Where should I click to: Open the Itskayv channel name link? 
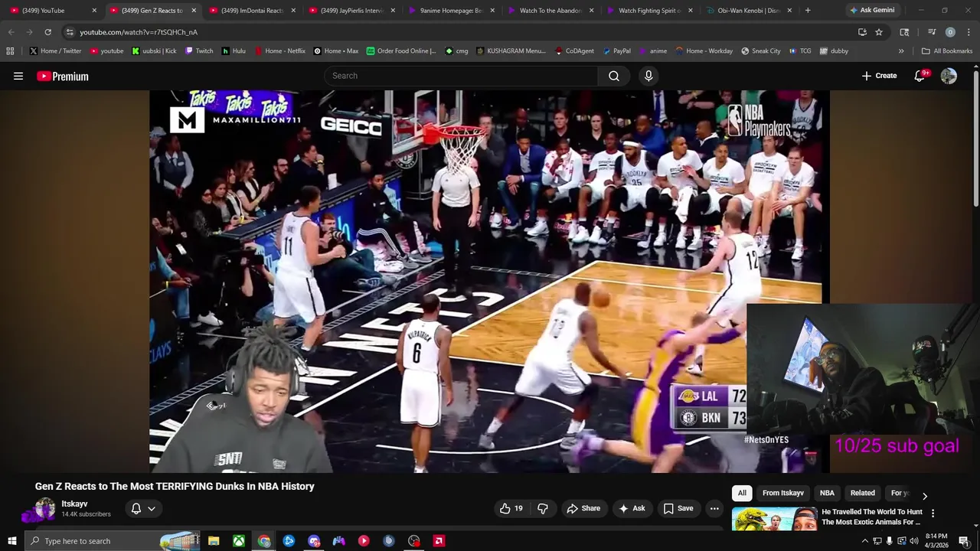74,504
